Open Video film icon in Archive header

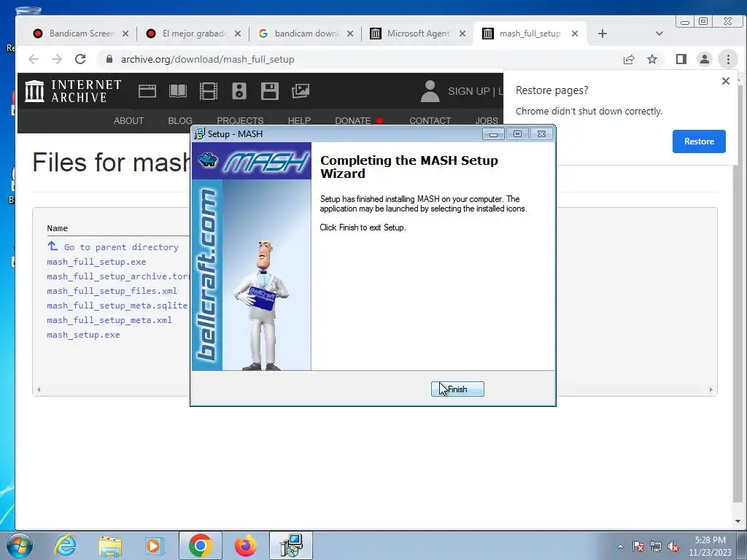(208, 91)
